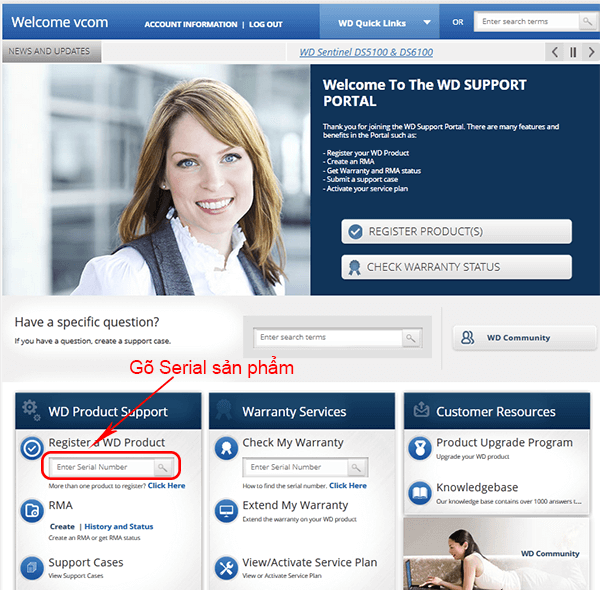
Task: Create an RMA link
Action: [62, 526]
